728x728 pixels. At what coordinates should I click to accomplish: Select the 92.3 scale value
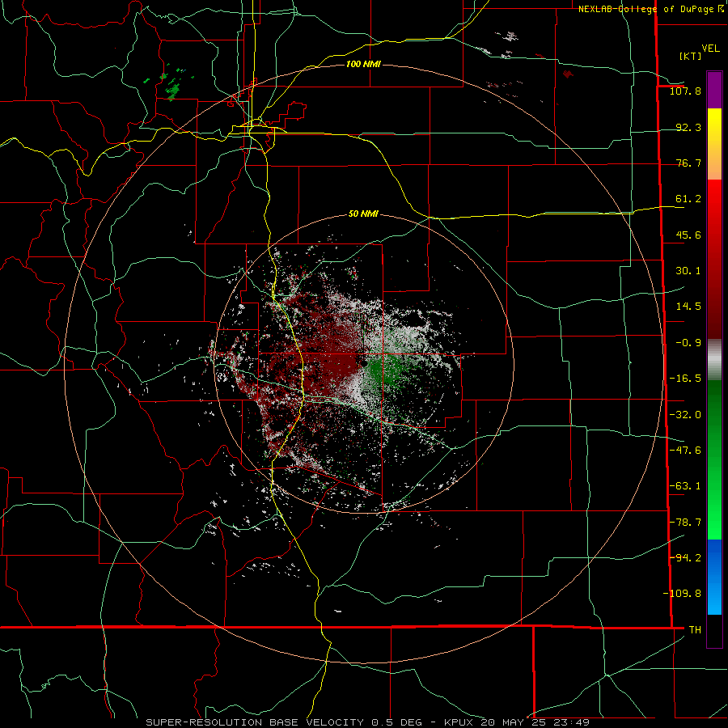[688, 127]
